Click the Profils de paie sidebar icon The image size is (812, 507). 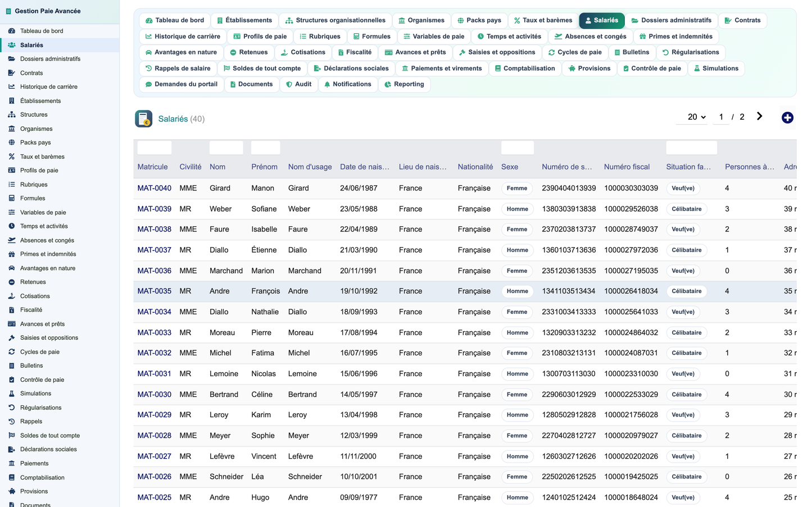coord(12,170)
